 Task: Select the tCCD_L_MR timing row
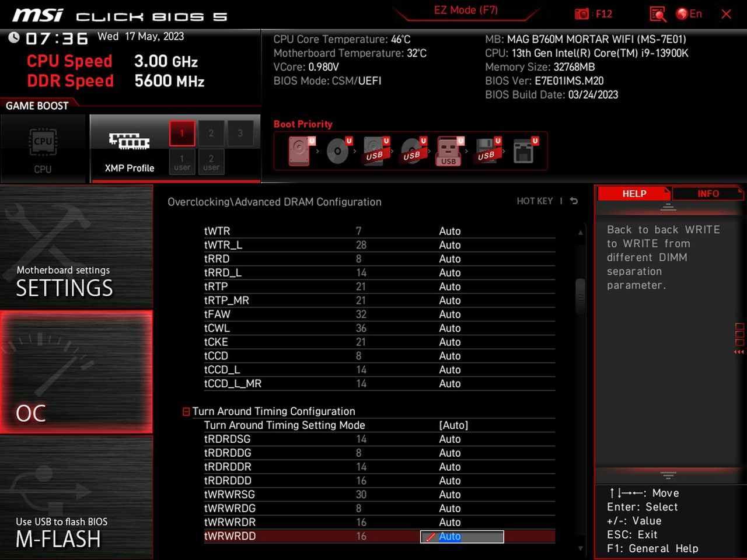[379, 384]
